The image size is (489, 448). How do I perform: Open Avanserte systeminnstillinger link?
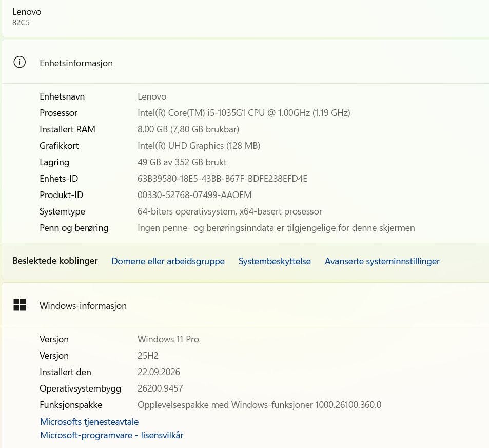pyautogui.click(x=382, y=261)
